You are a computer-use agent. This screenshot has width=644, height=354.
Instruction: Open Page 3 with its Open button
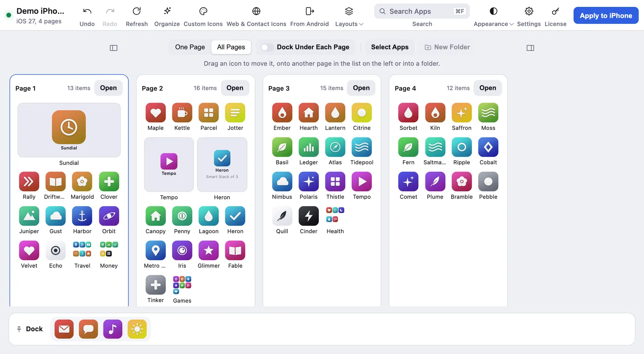click(x=361, y=88)
